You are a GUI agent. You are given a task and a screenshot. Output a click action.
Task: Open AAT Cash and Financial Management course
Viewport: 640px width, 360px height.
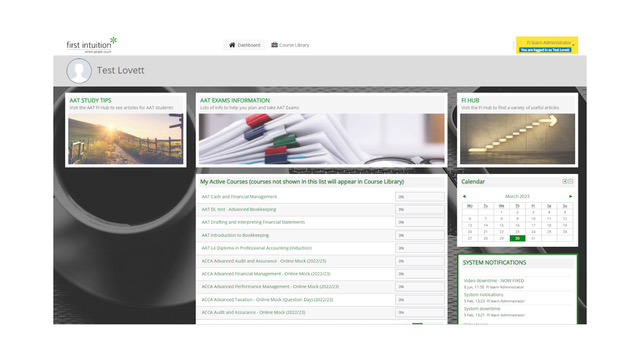pyautogui.click(x=239, y=197)
